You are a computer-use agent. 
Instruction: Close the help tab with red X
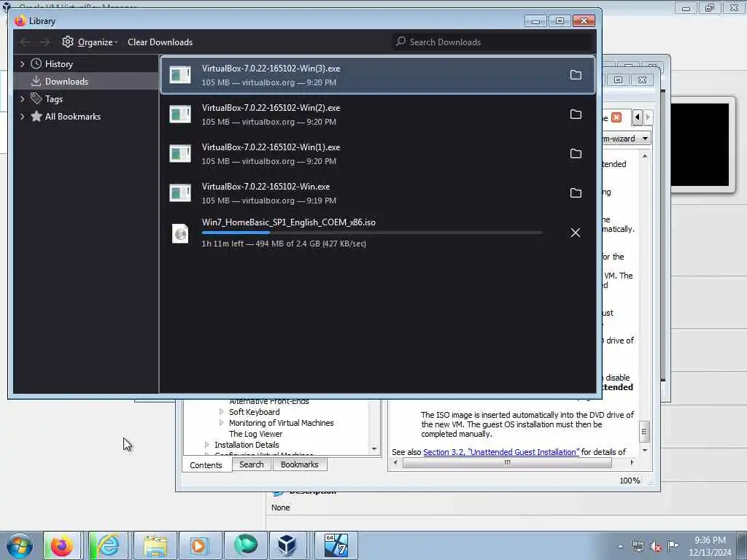[616, 117]
